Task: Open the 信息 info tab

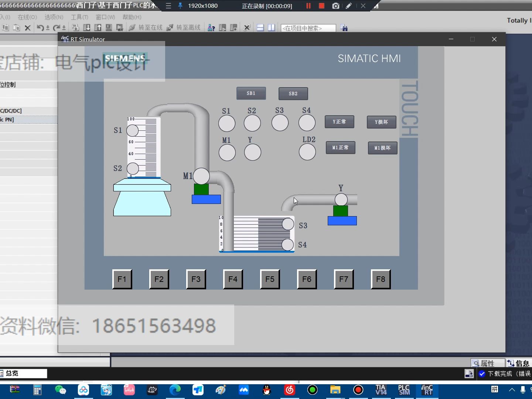Action: [x=519, y=363]
